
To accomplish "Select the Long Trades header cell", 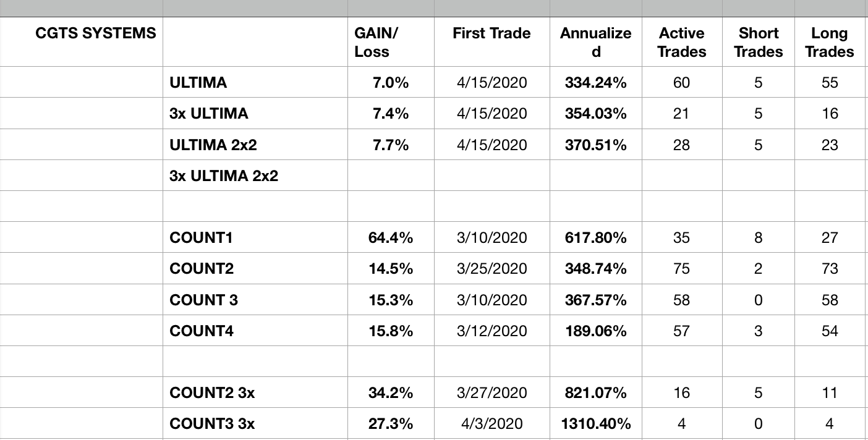I will (x=830, y=43).
